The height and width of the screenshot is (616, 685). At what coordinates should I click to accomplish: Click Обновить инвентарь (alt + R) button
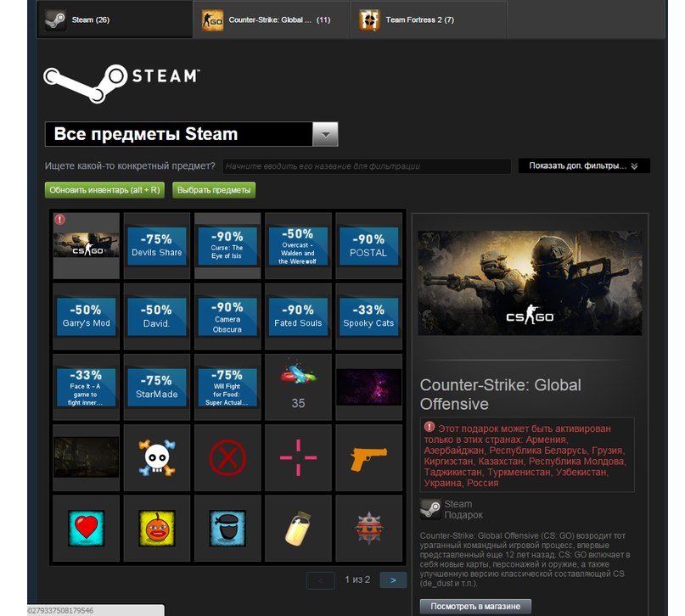(104, 190)
